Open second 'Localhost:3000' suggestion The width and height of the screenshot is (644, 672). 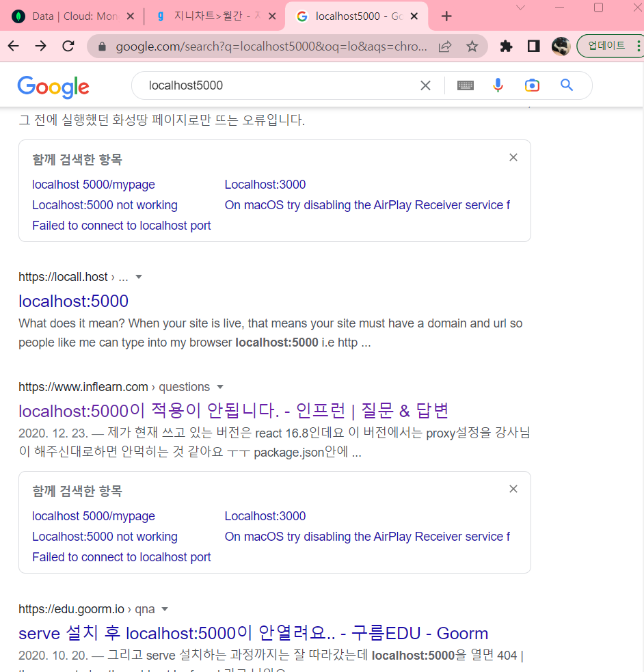point(265,516)
